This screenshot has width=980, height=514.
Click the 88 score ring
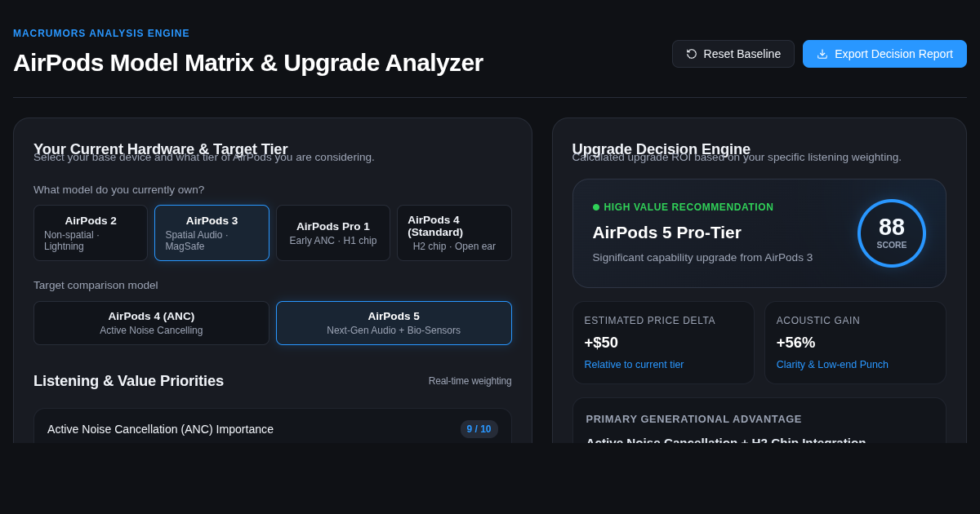tap(892, 233)
